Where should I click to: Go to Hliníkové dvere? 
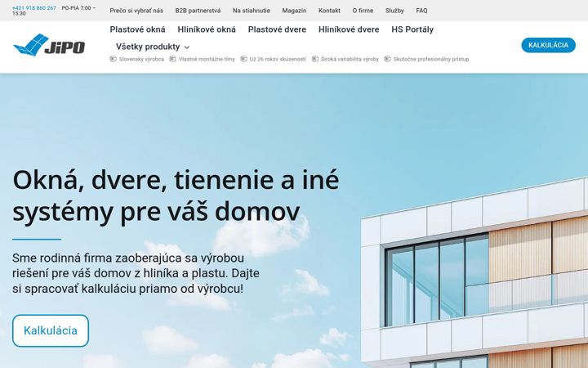pyautogui.click(x=349, y=29)
